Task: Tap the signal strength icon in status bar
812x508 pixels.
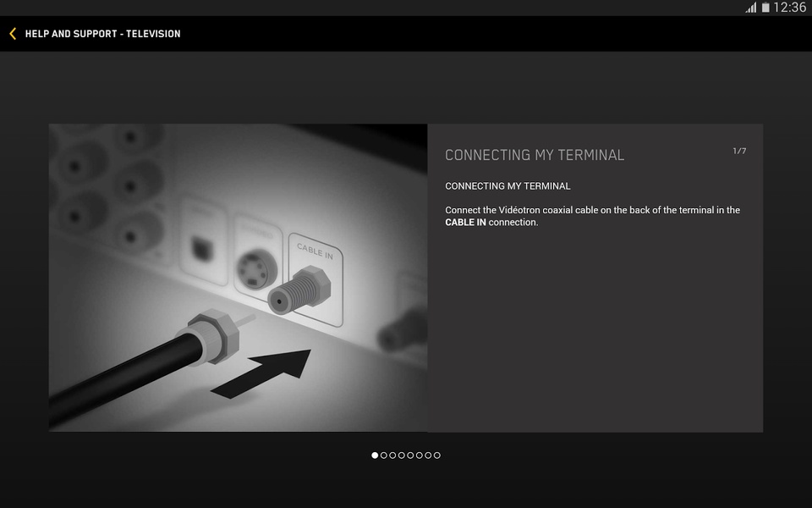Action: coord(751,8)
